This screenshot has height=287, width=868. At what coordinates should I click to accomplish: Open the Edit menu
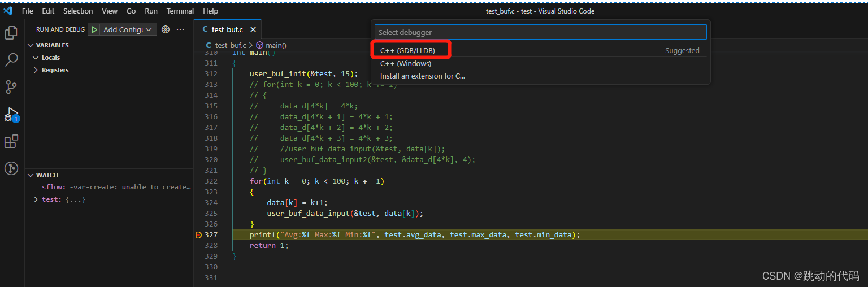[48, 11]
